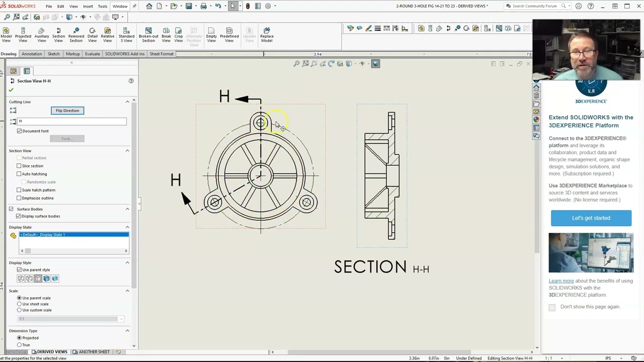
Task: Click the 3DEXPERIENCE promo thumbnail image
Action: [x=591, y=253]
